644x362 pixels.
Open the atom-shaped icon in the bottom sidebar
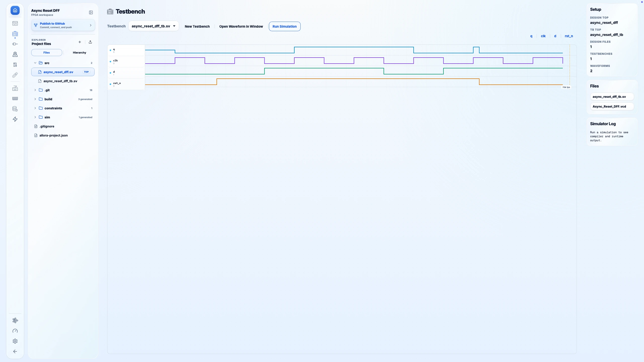point(15,321)
